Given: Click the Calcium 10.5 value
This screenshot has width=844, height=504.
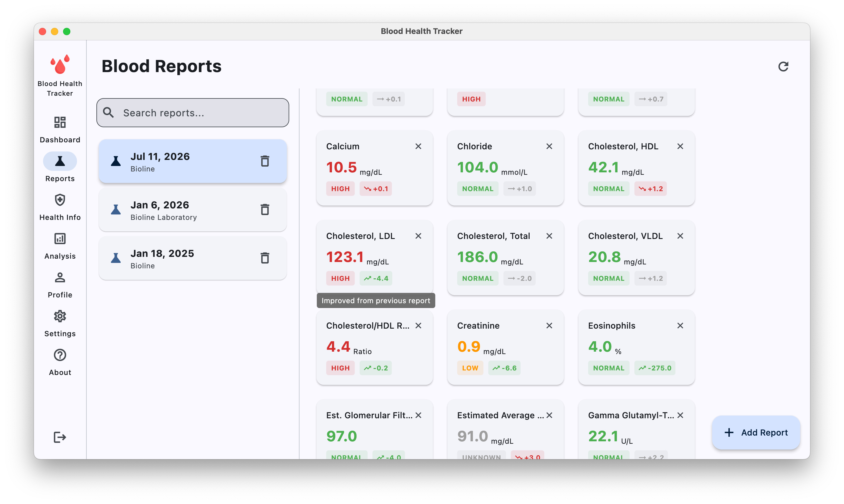Looking at the screenshot, I should [x=341, y=167].
